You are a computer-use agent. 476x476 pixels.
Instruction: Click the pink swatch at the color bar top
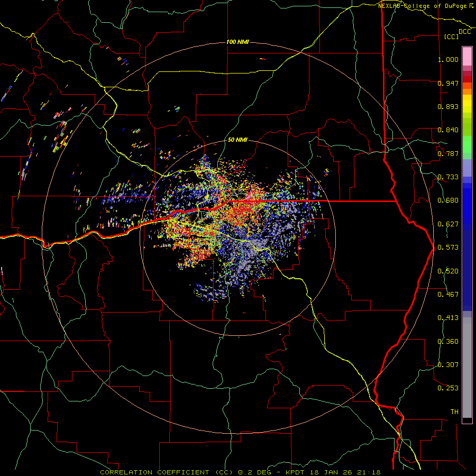click(x=467, y=56)
